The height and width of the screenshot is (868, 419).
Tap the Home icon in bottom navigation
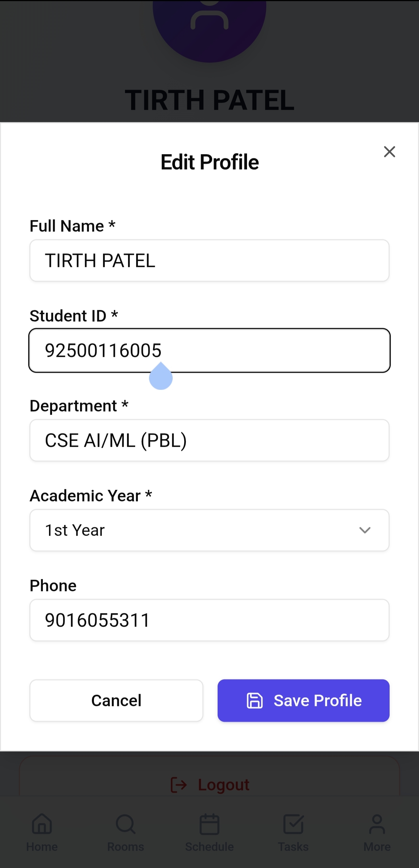click(42, 824)
